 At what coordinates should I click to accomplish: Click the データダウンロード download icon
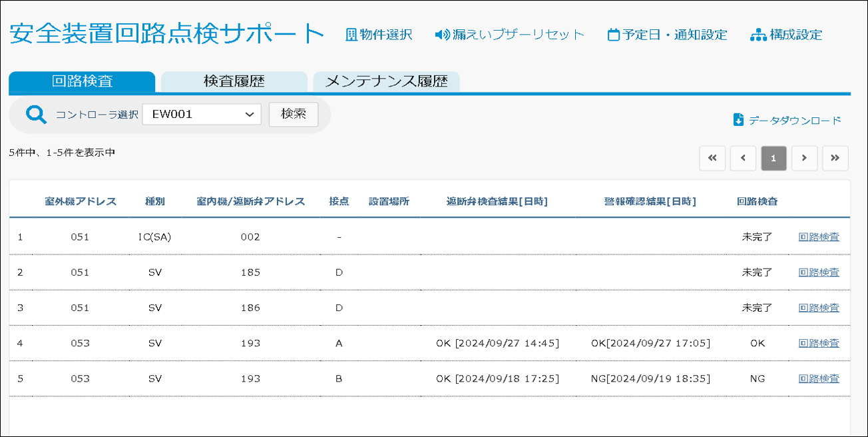(738, 120)
